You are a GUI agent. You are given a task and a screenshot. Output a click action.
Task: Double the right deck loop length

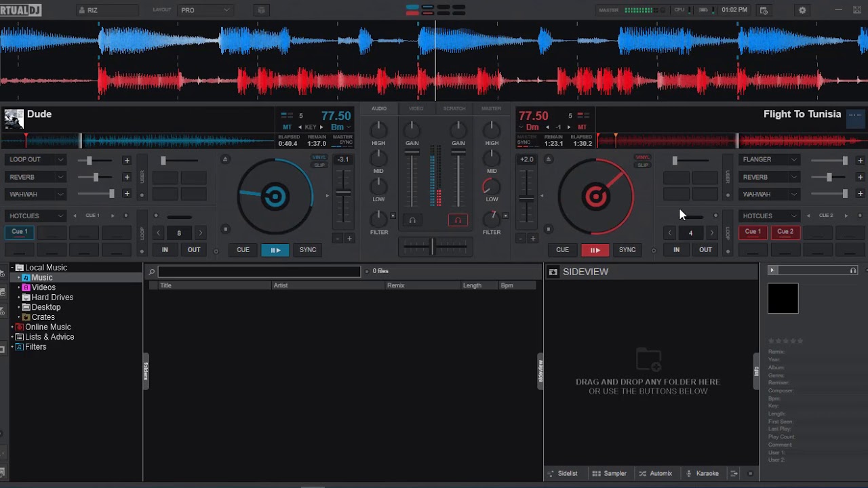(x=711, y=233)
